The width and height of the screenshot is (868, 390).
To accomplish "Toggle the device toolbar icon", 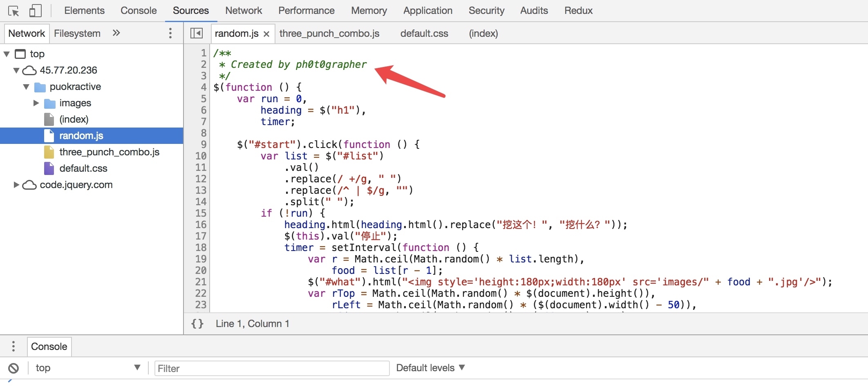I will 36,11.
